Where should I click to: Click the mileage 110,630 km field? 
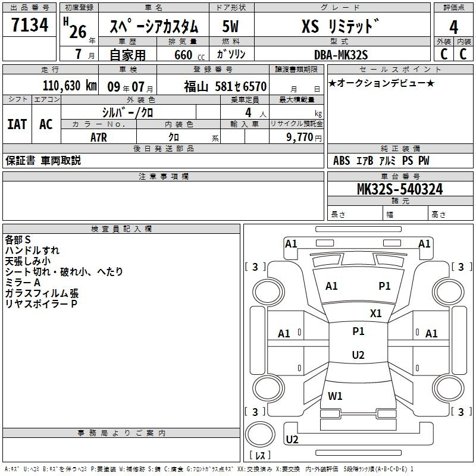51,86
